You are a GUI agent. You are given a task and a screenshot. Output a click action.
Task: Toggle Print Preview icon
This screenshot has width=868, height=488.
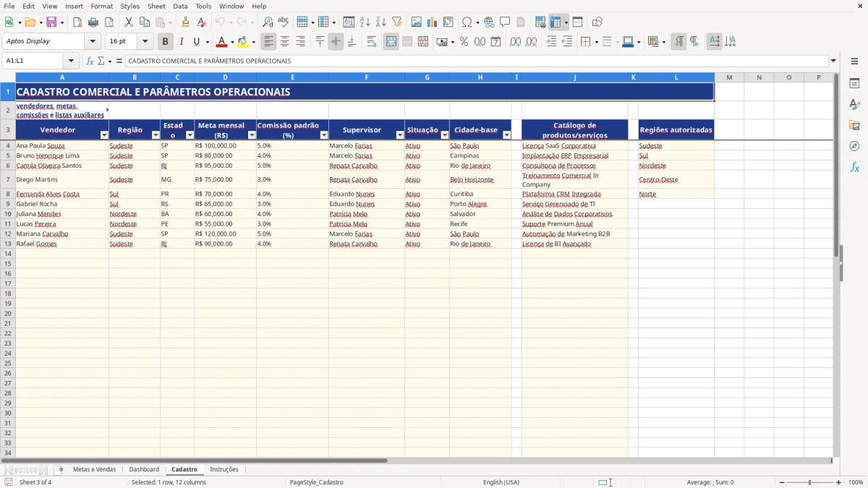tap(109, 22)
